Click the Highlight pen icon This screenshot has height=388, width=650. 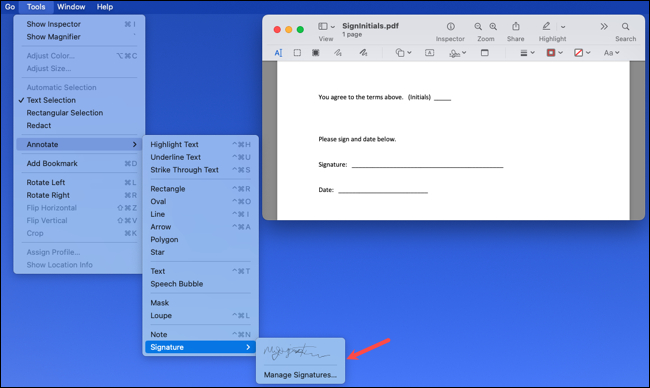[x=546, y=26]
